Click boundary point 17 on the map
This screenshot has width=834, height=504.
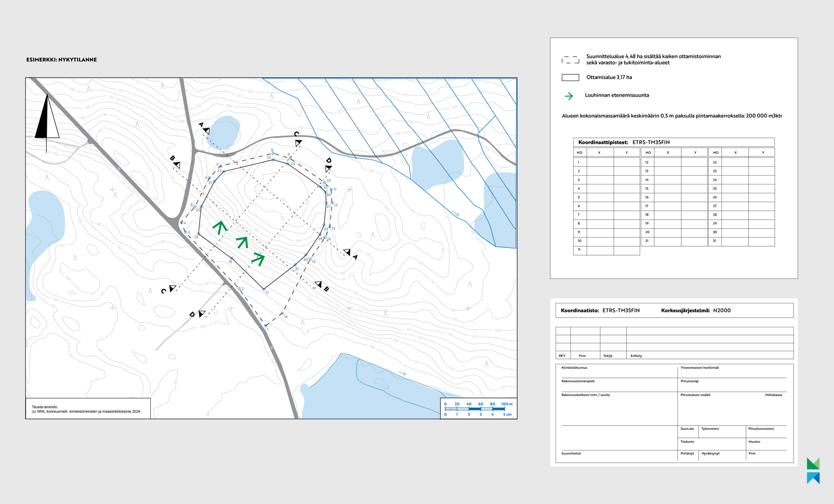[x=264, y=289]
